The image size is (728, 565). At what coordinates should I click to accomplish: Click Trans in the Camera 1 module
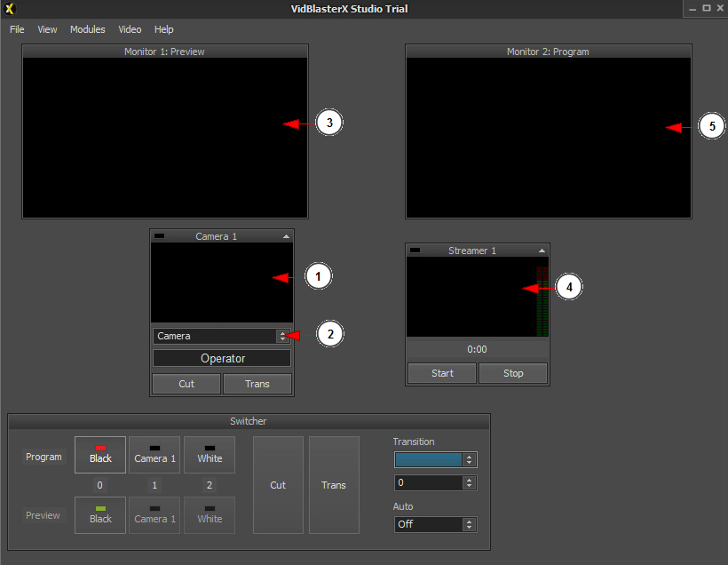[x=257, y=384]
